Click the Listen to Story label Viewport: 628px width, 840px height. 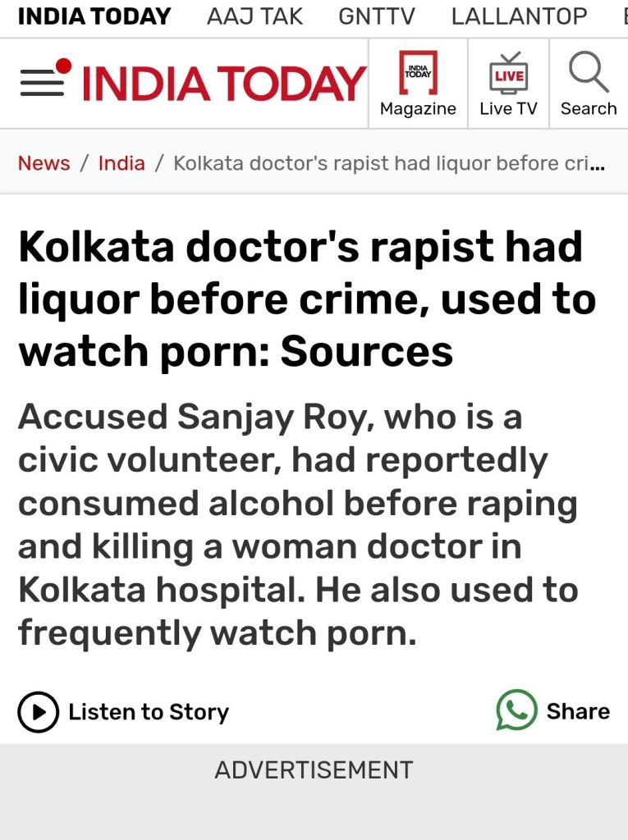149,712
